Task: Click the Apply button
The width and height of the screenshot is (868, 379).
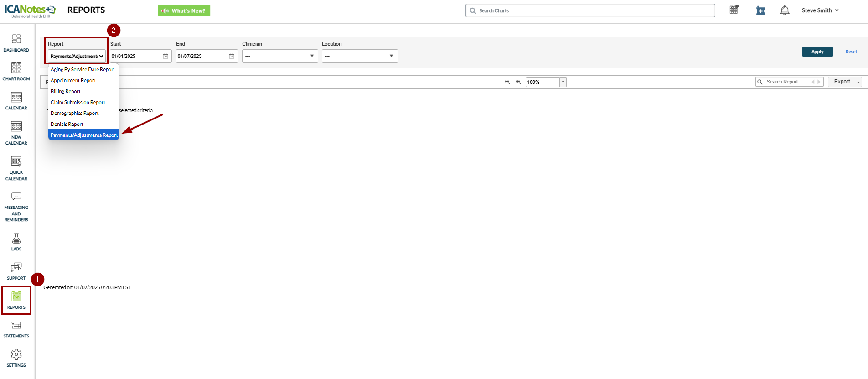Action: click(x=817, y=52)
